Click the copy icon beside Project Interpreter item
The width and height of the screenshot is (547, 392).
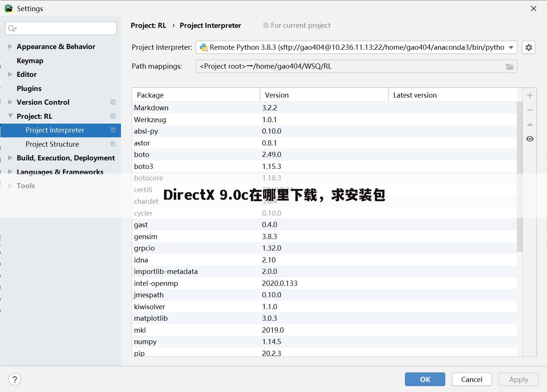click(x=113, y=130)
